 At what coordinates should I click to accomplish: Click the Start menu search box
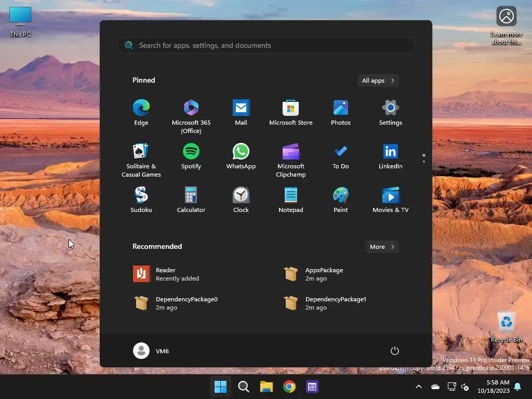pyautogui.click(x=266, y=46)
